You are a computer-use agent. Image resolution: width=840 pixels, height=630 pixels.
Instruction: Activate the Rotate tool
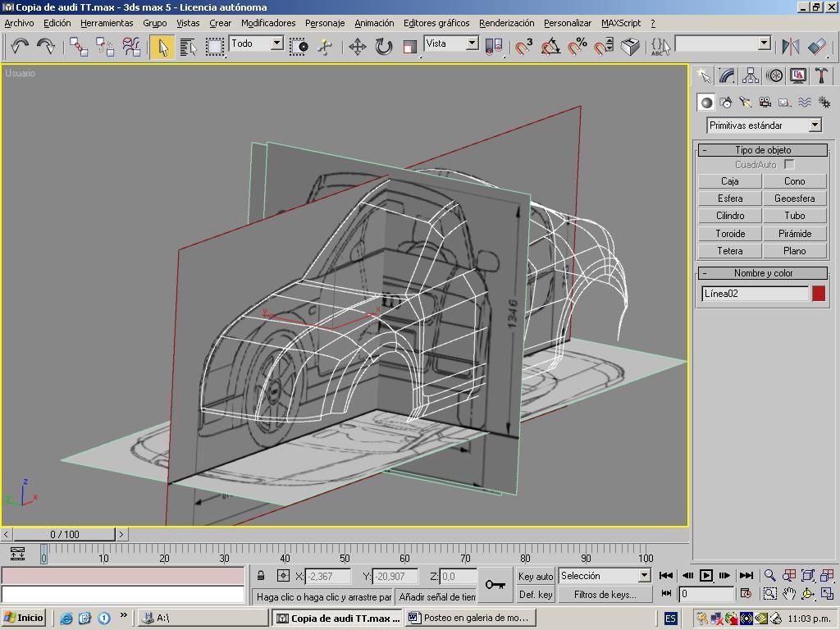383,47
